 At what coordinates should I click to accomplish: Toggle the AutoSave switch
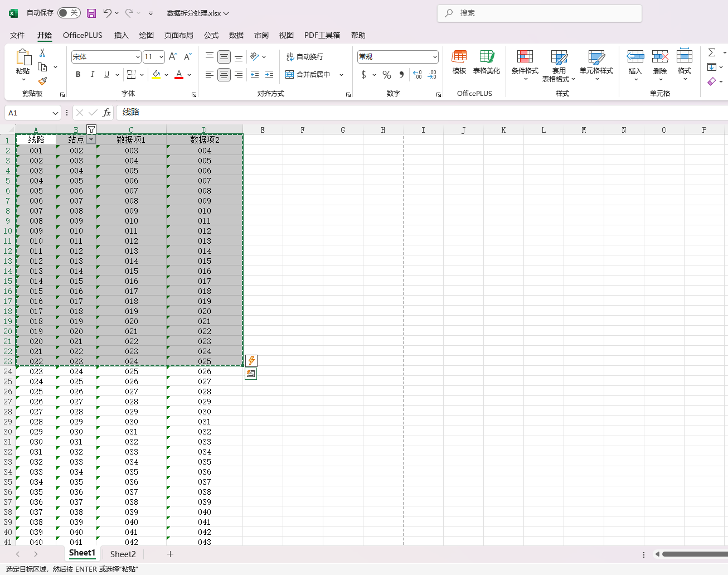(x=69, y=13)
